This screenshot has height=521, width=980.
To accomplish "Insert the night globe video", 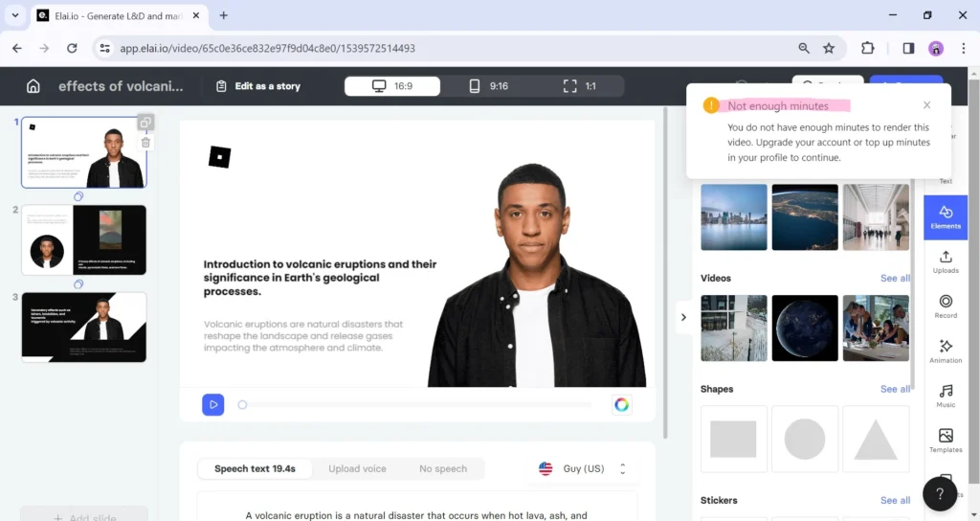I will [805, 328].
